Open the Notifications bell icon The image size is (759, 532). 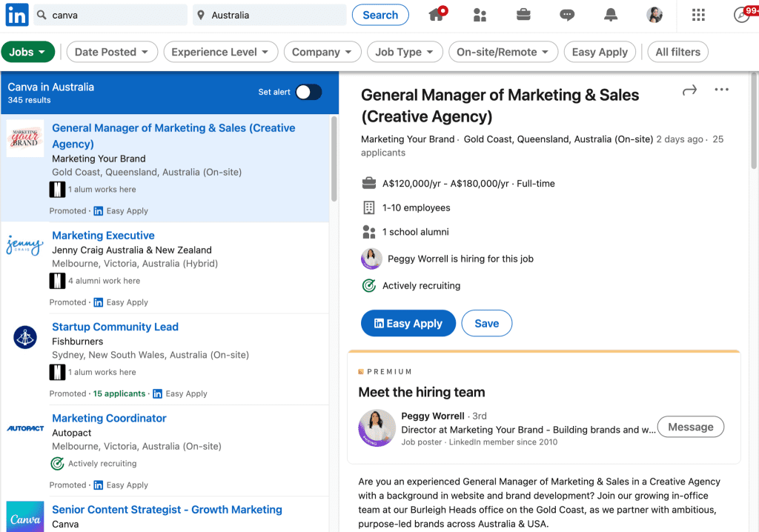click(x=611, y=15)
